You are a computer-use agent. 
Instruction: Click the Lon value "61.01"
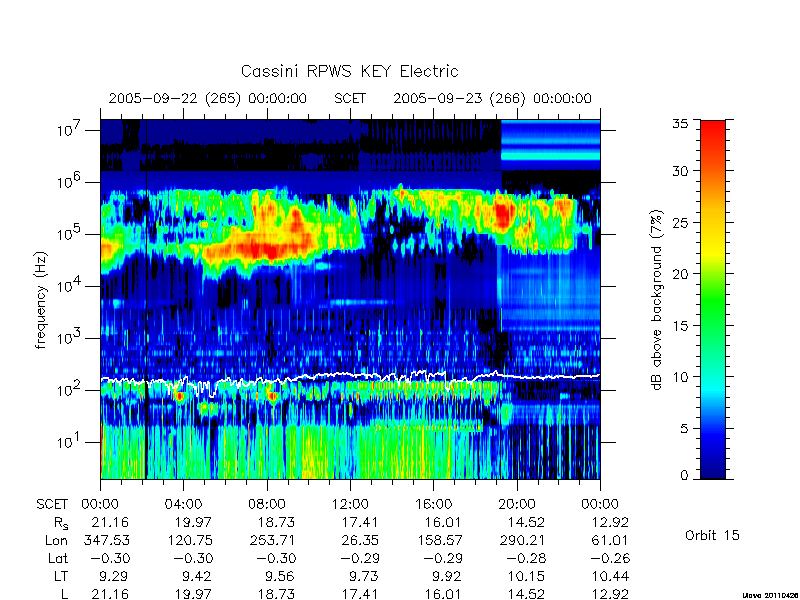[612, 540]
